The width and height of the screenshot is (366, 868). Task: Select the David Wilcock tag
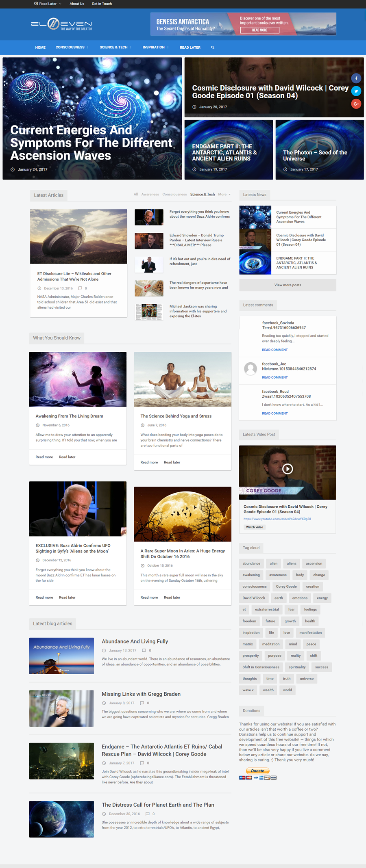pyautogui.click(x=254, y=598)
